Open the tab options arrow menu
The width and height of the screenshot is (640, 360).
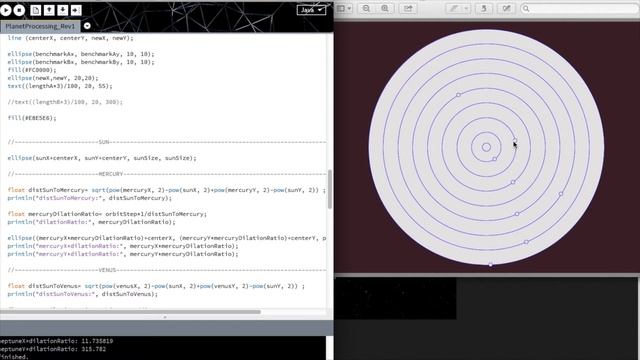pyautogui.click(x=87, y=26)
